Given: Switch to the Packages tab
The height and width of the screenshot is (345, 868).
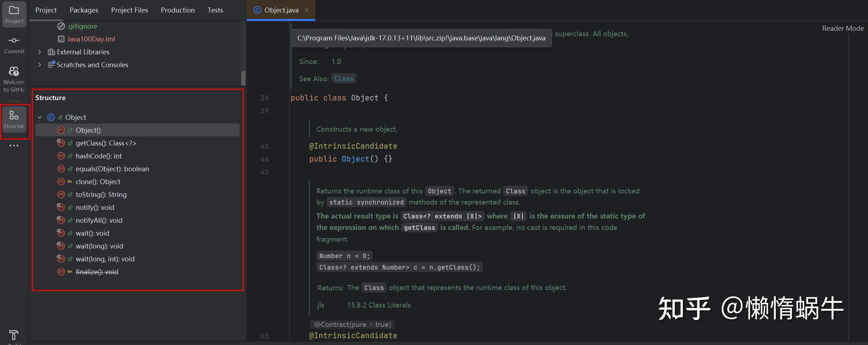Looking at the screenshot, I should click(x=84, y=10).
